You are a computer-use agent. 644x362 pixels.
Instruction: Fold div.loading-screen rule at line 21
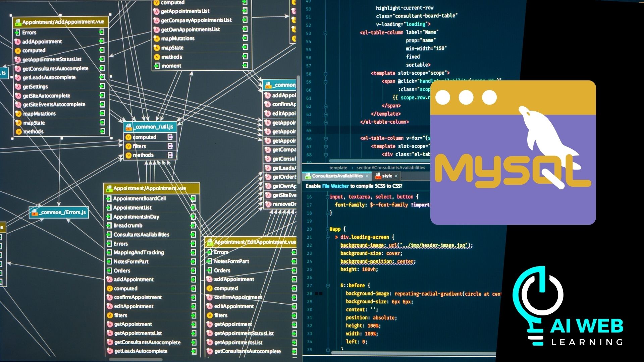coord(328,237)
